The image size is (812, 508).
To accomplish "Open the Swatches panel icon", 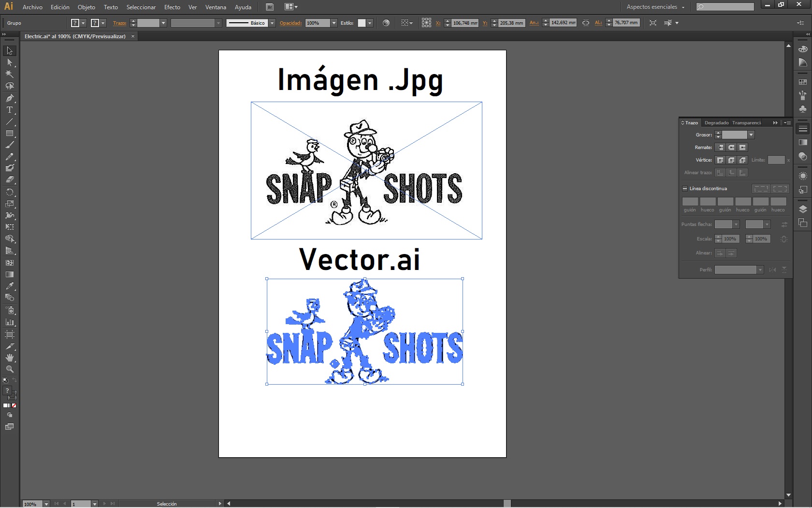I will [x=803, y=82].
